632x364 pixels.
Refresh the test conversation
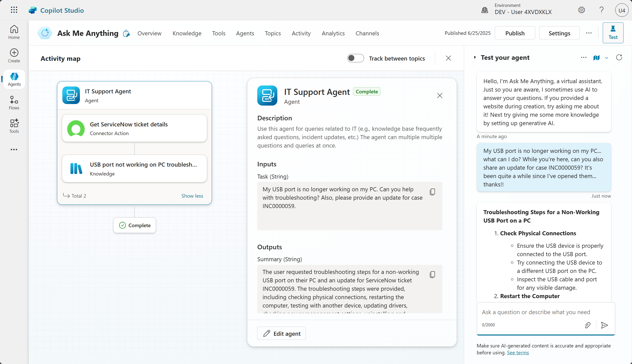(619, 58)
